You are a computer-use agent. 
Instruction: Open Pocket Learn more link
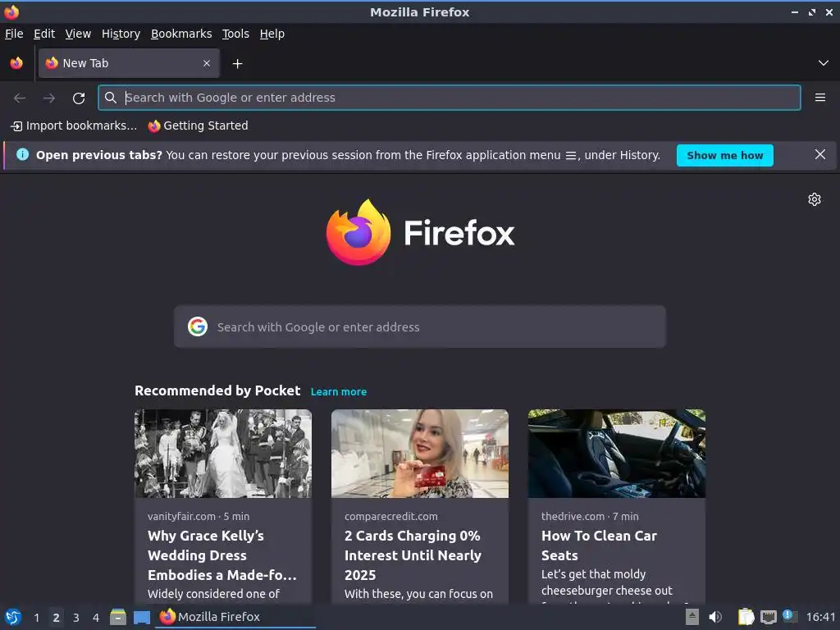[x=339, y=391]
